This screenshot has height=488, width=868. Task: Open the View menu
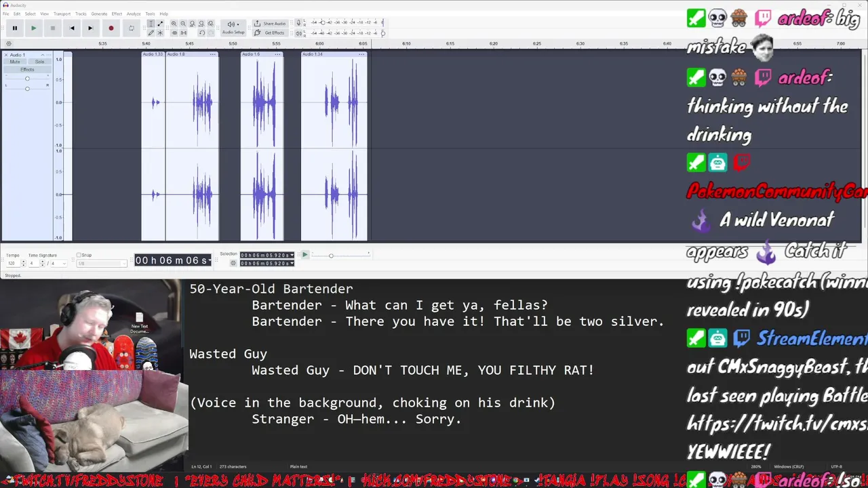(x=45, y=14)
